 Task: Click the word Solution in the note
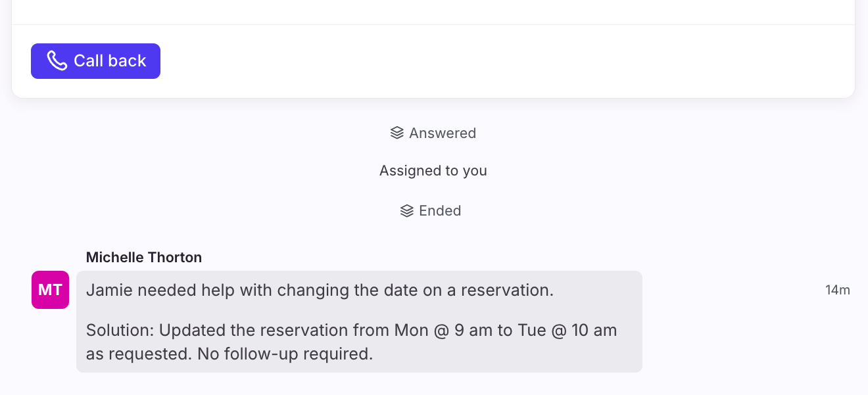(x=118, y=330)
